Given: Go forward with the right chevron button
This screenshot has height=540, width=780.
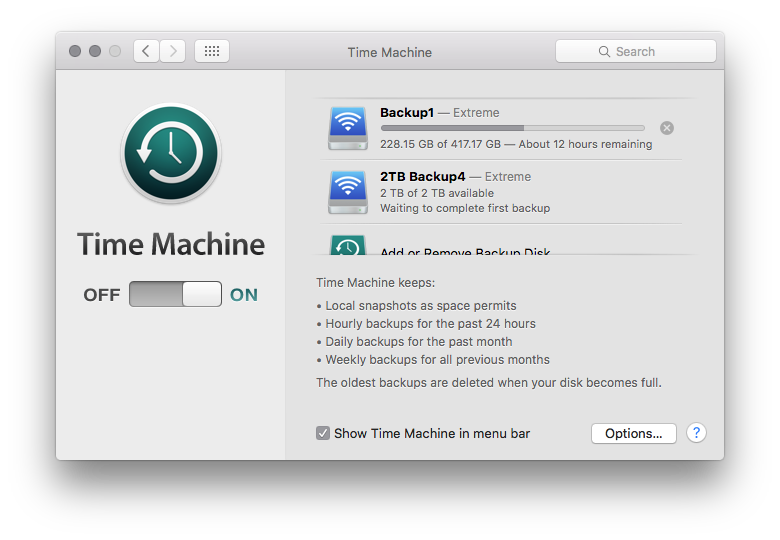Looking at the screenshot, I should pos(173,51).
